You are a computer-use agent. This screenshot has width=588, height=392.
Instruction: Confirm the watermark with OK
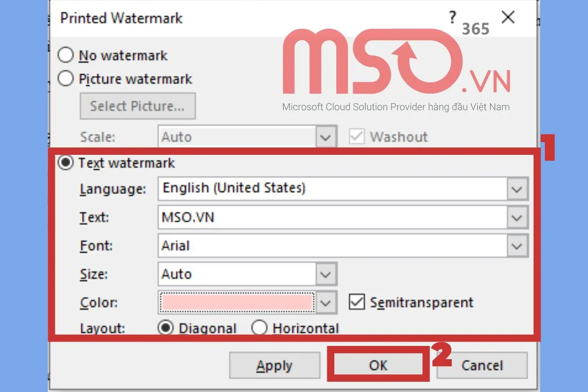[x=378, y=365]
